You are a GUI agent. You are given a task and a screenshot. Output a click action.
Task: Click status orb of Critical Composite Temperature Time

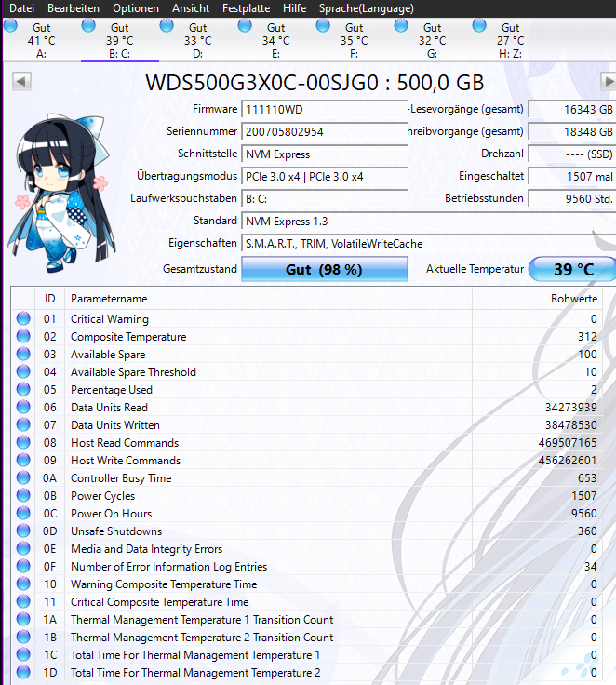23,601
